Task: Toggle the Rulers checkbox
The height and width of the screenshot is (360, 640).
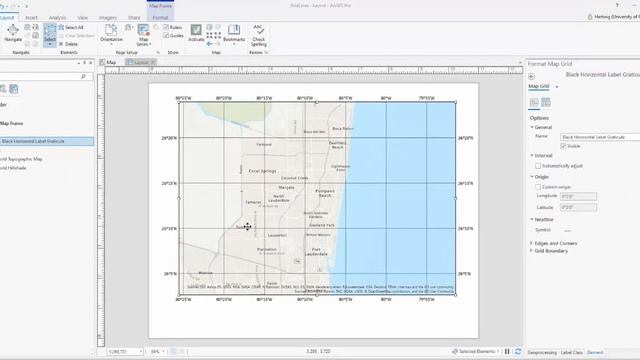Action: click(x=166, y=27)
